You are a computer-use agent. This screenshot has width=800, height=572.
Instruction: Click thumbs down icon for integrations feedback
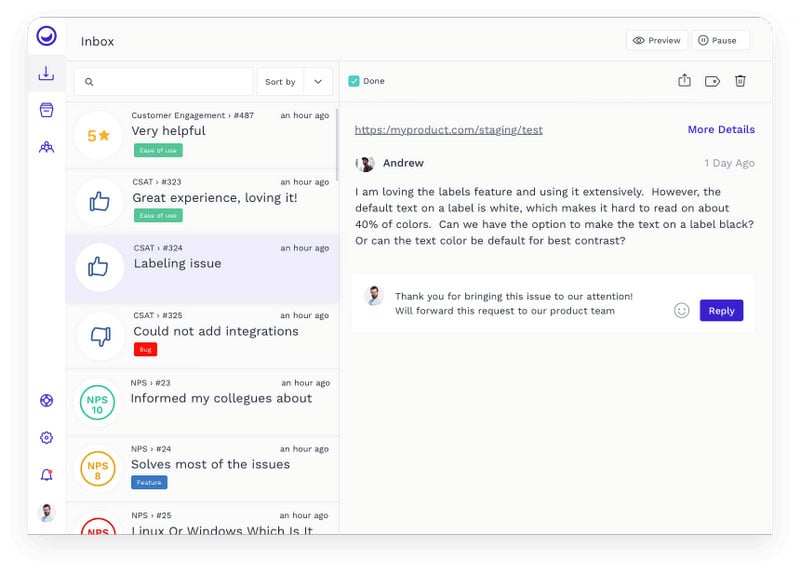pyautogui.click(x=101, y=336)
